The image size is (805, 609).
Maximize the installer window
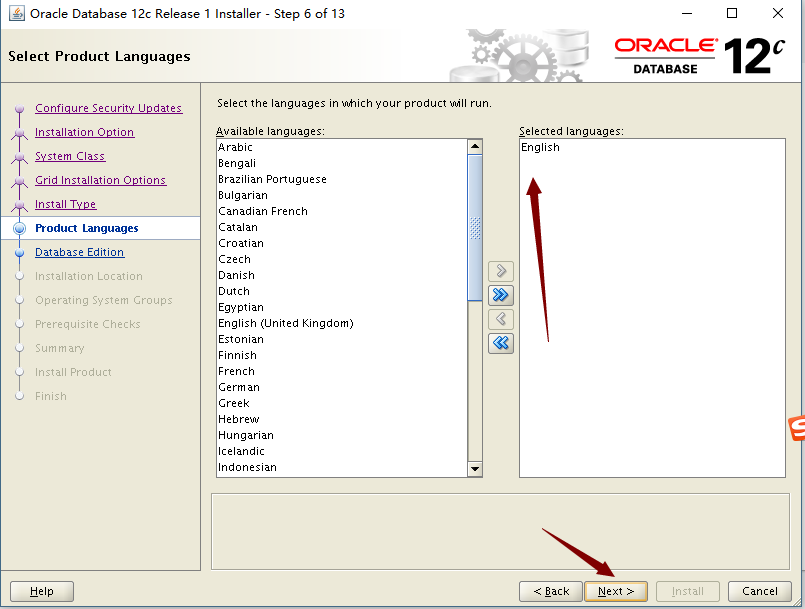pyautogui.click(x=732, y=13)
